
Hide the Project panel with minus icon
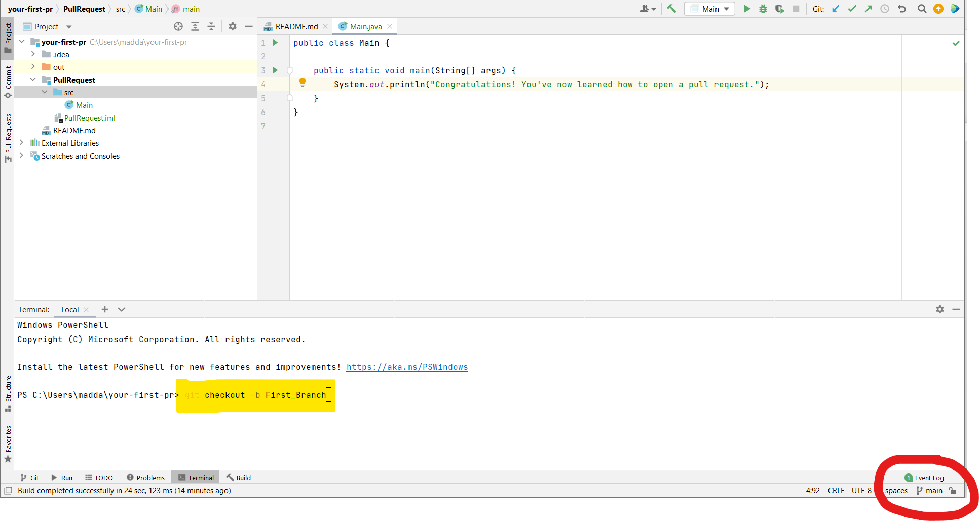point(249,26)
